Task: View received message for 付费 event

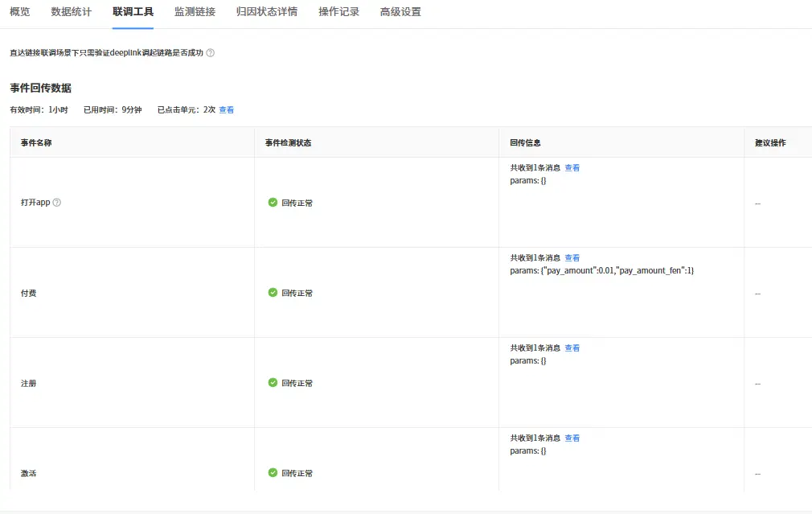Action: (x=572, y=258)
